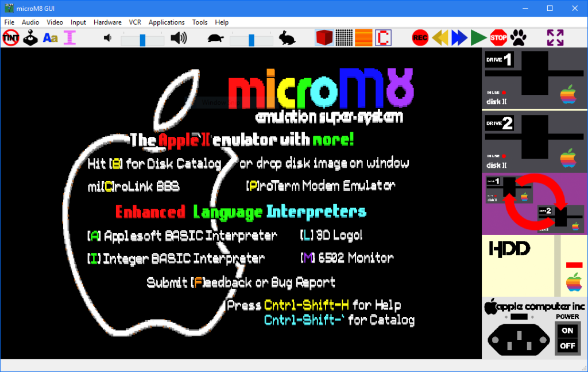This screenshot has height=372, width=588.
Task: Adjust the CPU speed slider
Action: [x=252, y=40]
